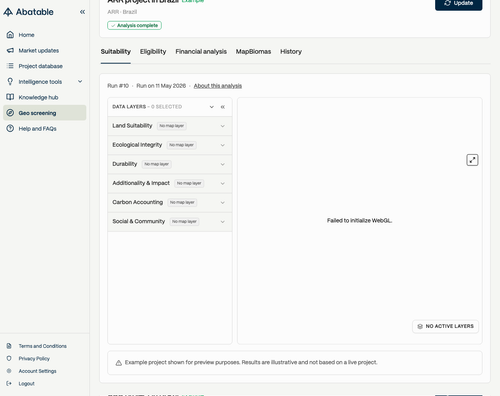
Task: Click the warning triangle icon in notice
Action: [118, 363]
